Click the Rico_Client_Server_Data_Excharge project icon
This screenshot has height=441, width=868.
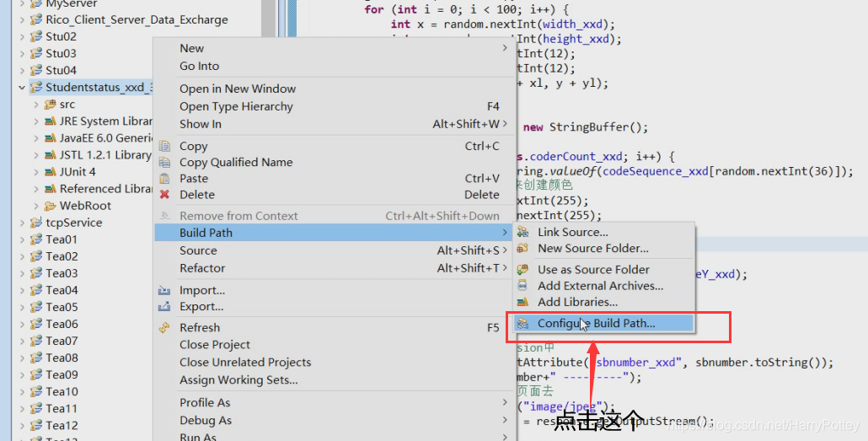click(36, 19)
